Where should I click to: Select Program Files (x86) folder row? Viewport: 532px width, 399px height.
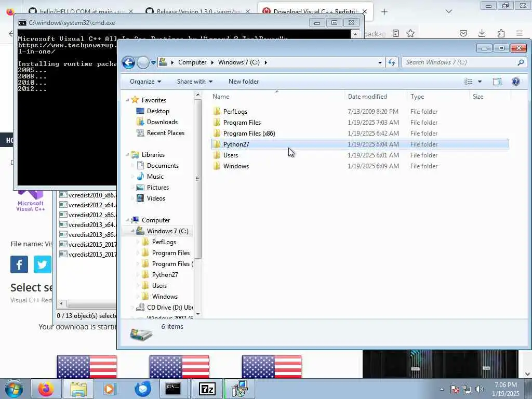[x=360, y=134]
